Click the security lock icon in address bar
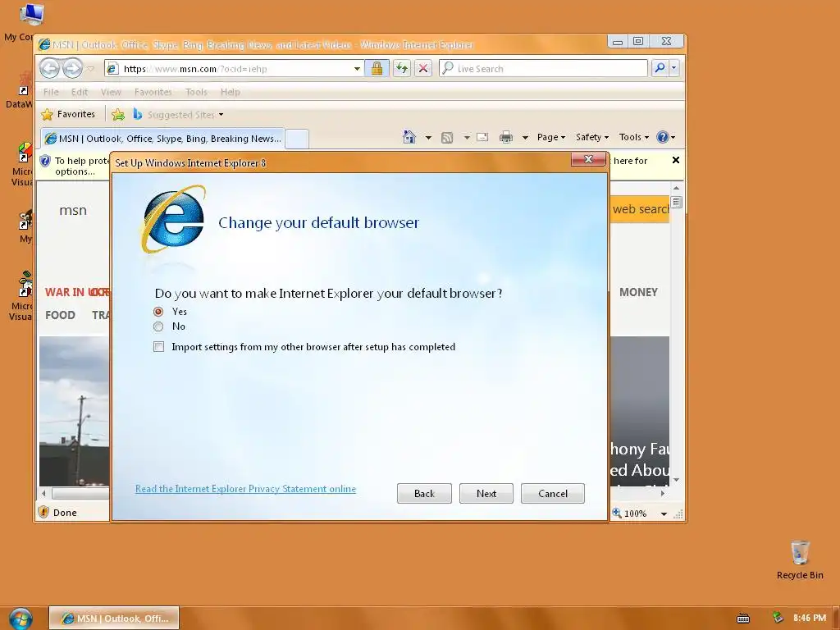Screen dimensions: 840x630 coord(377,68)
